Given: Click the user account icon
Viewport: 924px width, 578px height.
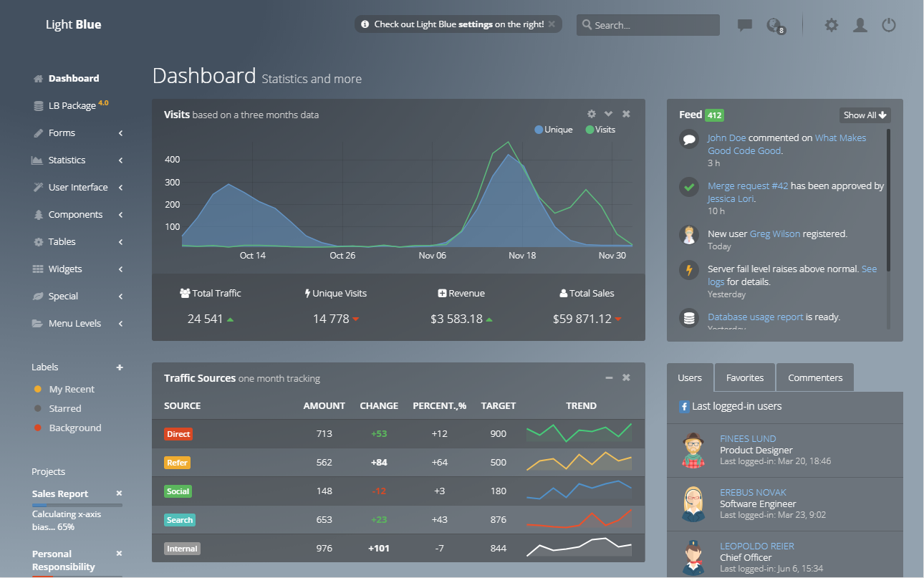Looking at the screenshot, I should 860,25.
